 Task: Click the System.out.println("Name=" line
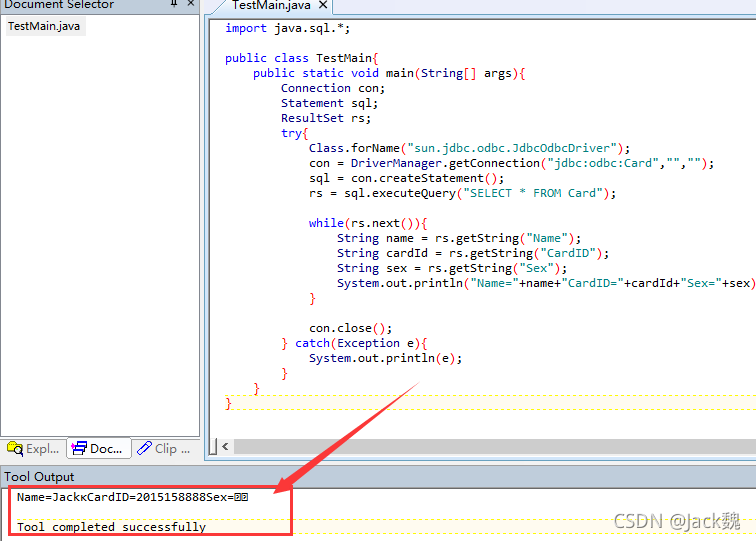click(x=546, y=283)
